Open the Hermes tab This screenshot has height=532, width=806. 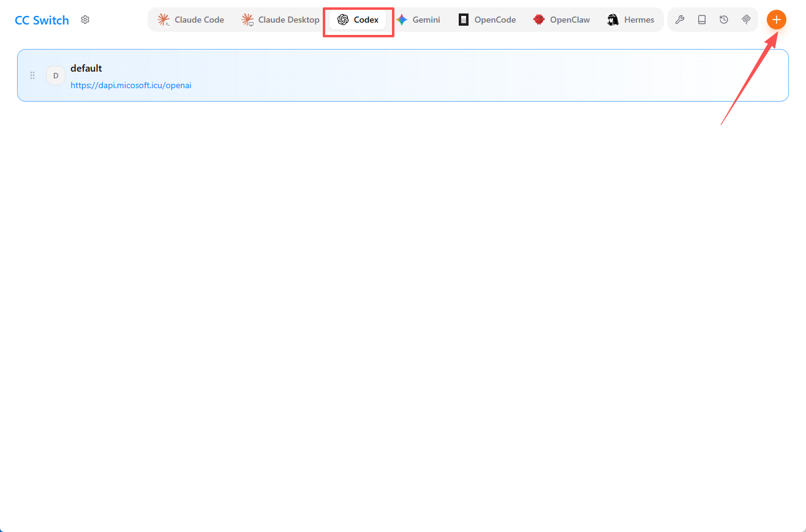631,20
